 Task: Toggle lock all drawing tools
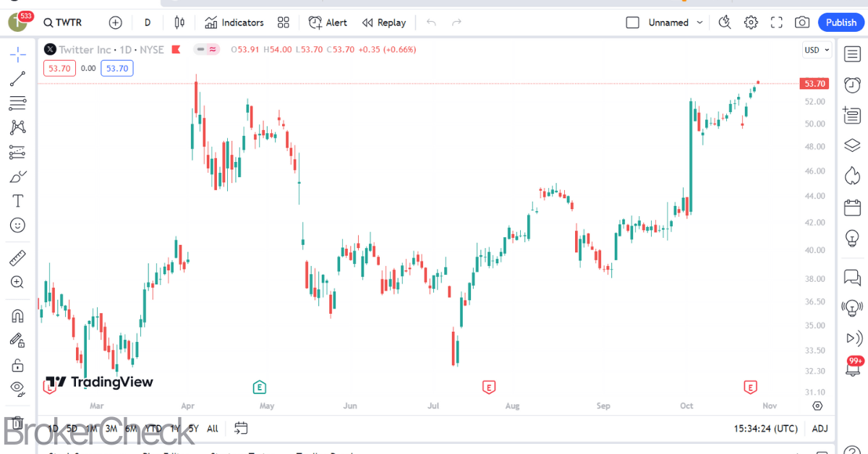tap(18, 364)
